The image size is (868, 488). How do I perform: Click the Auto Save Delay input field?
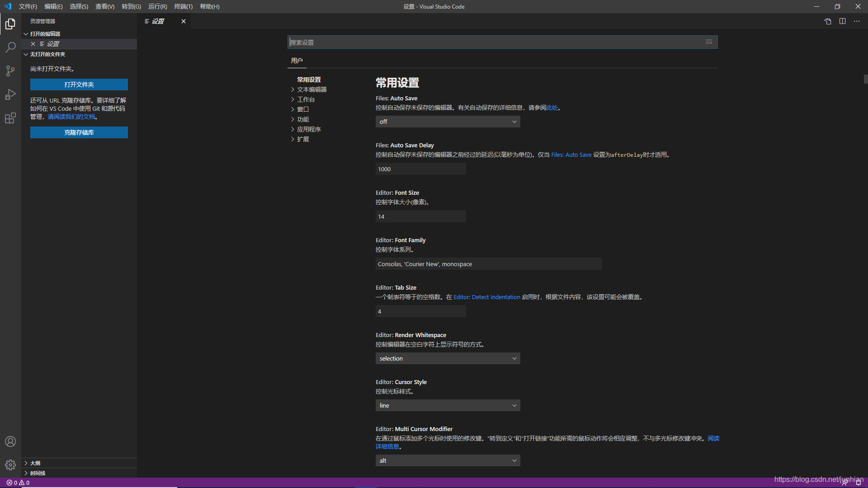pos(420,169)
